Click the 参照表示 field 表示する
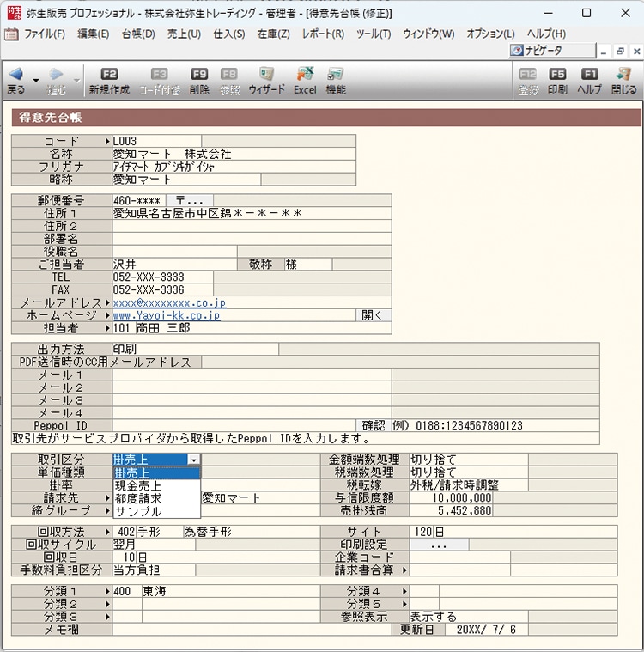The height and width of the screenshot is (652, 644). click(x=469, y=617)
